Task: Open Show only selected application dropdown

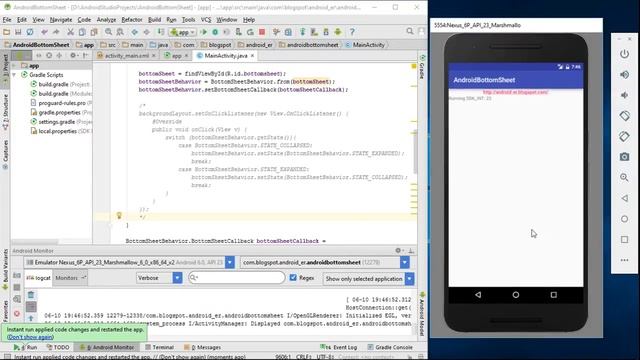Action: [x=369, y=279]
